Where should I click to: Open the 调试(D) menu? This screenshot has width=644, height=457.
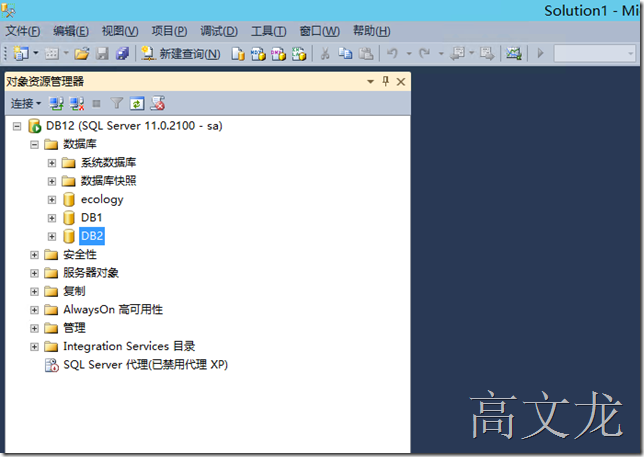pos(219,31)
